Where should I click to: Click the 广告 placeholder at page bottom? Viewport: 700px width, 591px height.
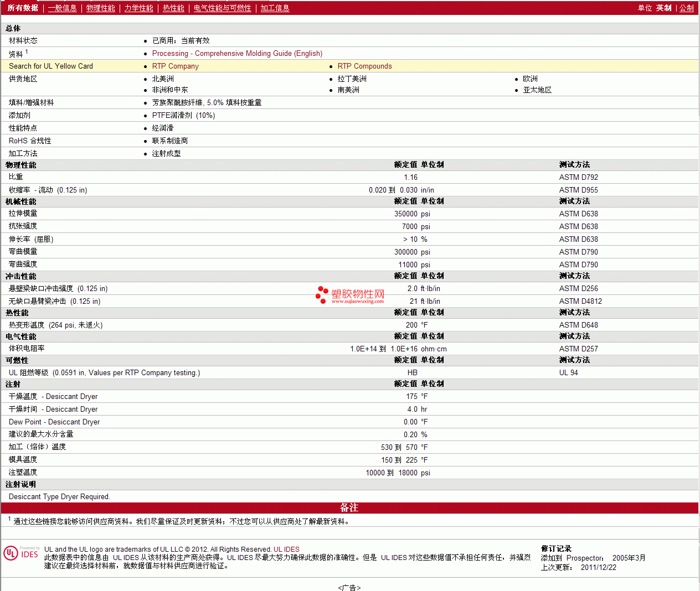(349, 587)
